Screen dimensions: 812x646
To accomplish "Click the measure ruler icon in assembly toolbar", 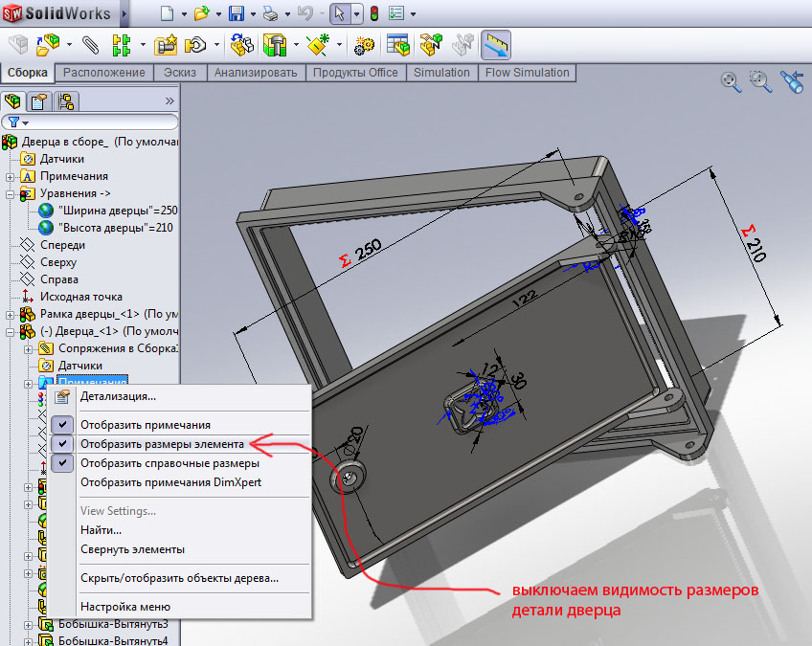I will 495,45.
